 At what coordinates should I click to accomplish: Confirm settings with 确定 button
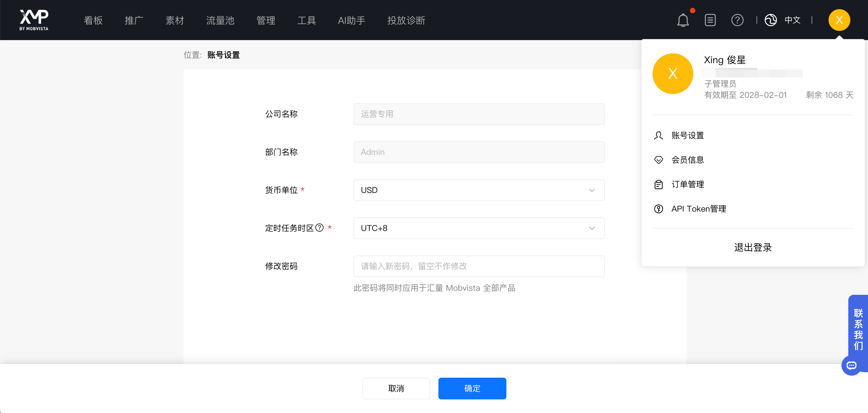[x=472, y=388]
